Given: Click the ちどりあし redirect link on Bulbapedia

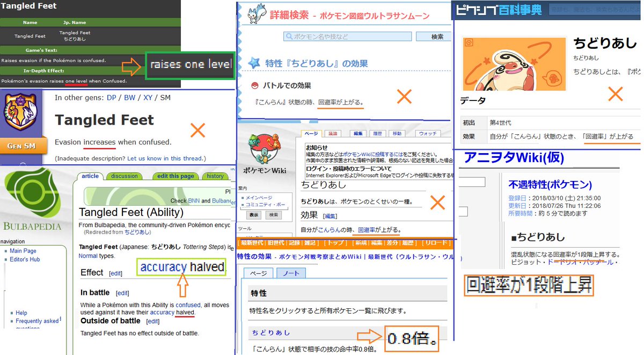Looking at the screenshot, I should point(137,232).
